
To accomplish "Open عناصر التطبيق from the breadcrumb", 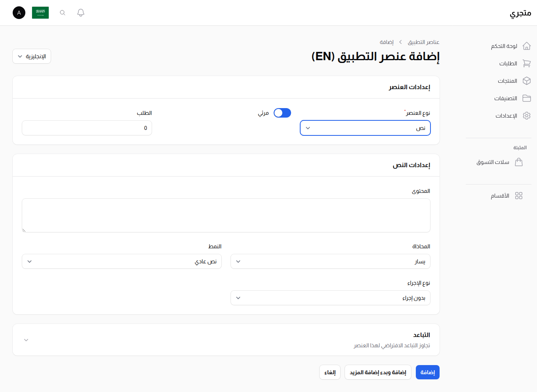I will 423,42.
